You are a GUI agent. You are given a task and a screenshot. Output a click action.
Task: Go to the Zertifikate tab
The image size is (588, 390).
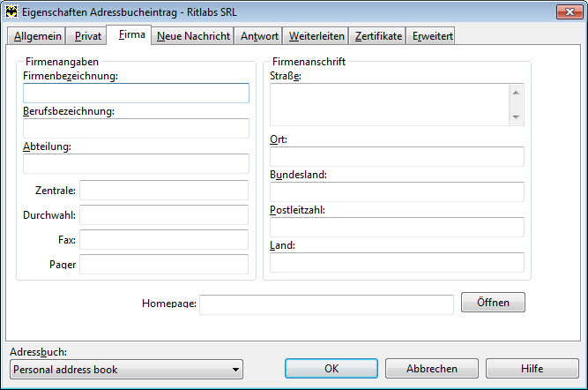[378, 36]
